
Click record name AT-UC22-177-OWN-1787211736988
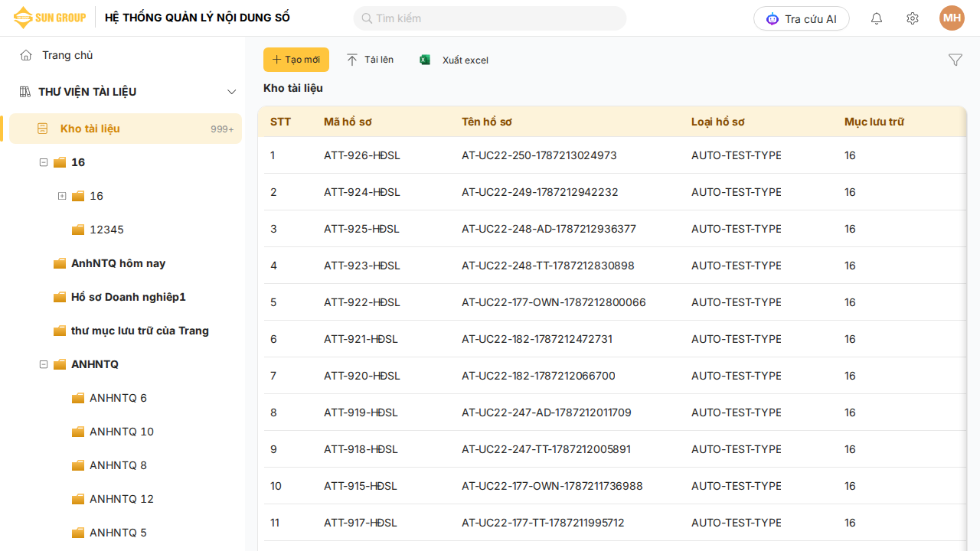pyautogui.click(x=552, y=486)
